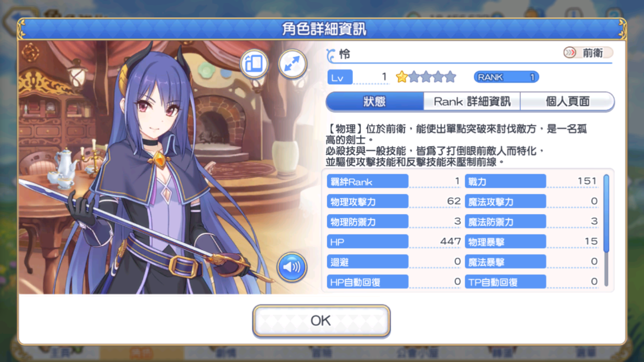Select the 戰力 stat label

[x=505, y=181]
